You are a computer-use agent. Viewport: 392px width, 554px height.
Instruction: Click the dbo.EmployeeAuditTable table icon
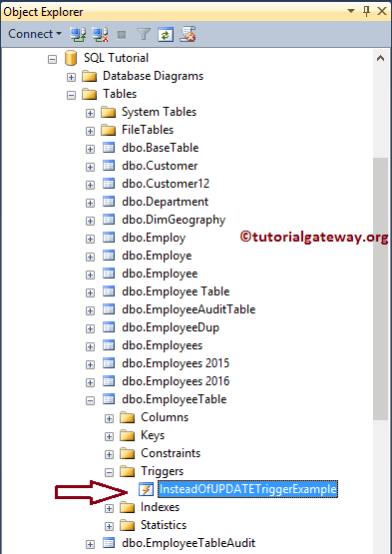[x=109, y=309]
